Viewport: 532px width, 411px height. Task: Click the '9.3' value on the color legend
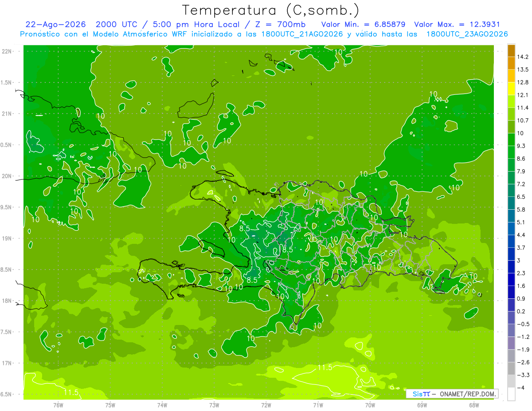521,146
